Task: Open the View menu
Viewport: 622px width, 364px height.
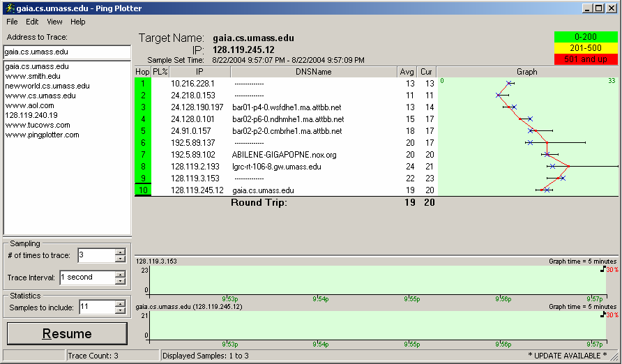Action: [54, 22]
